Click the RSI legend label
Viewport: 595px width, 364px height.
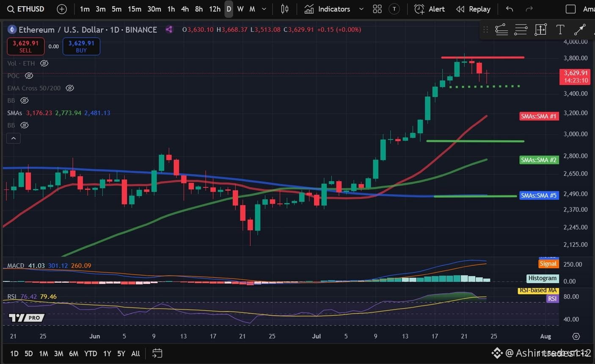pos(11,297)
